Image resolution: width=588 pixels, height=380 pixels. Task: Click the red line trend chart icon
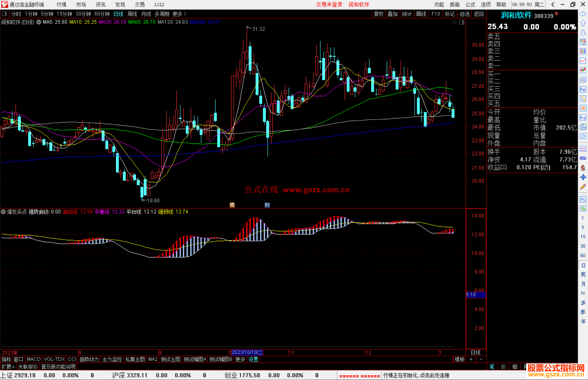pos(583,61)
